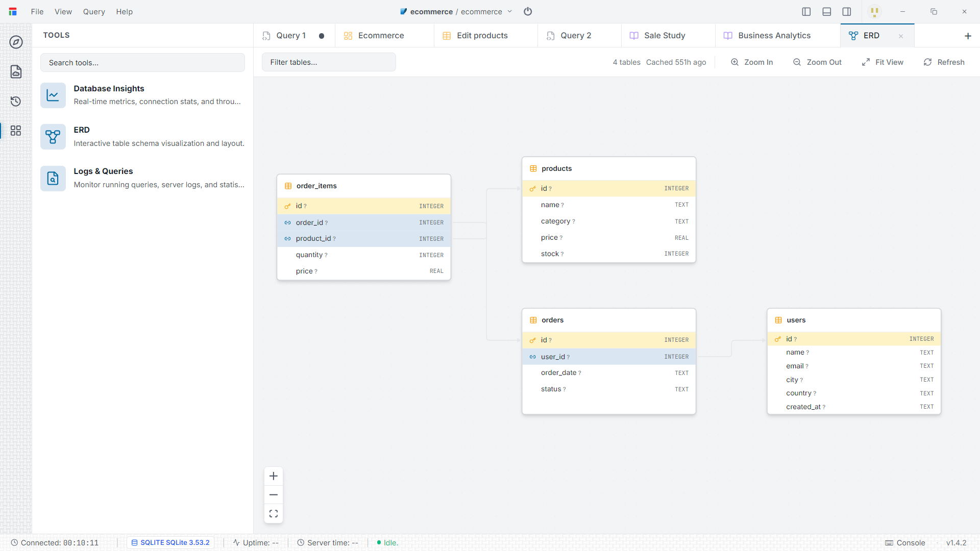Toggle the left sidebar panel layout
The width and height of the screenshot is (980, 551).
point(806,11)
